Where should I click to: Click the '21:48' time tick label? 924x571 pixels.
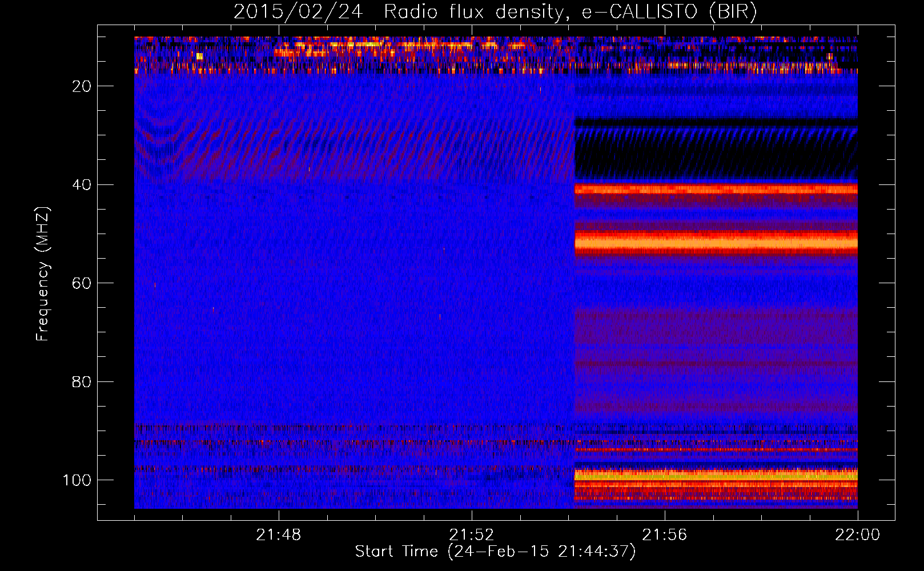[x=279, y=535]
